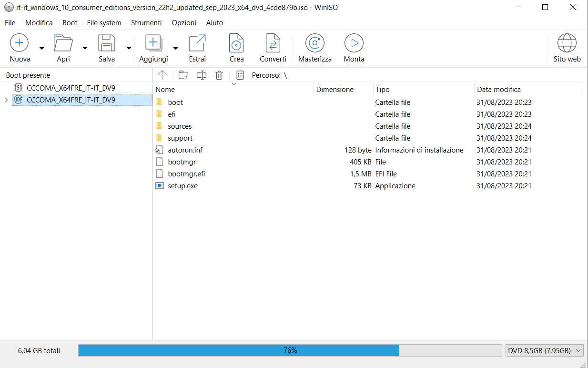Sort by the Dimensione column header
588x368 pixels.
(x=343, y=89)
